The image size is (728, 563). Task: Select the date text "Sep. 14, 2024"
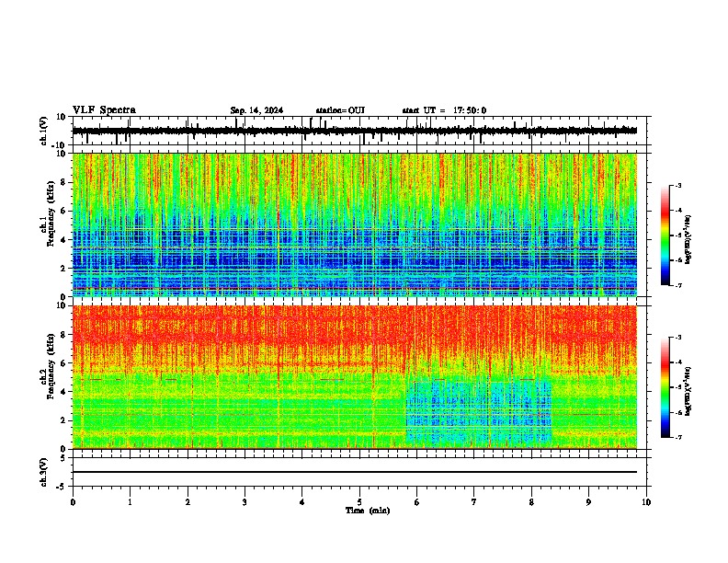pyautogui.click(x=256, y=110)
